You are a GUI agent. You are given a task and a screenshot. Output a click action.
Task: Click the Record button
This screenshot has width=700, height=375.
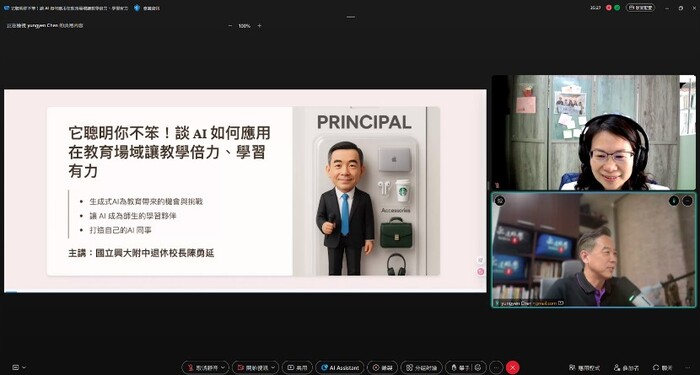pos(382,367)
